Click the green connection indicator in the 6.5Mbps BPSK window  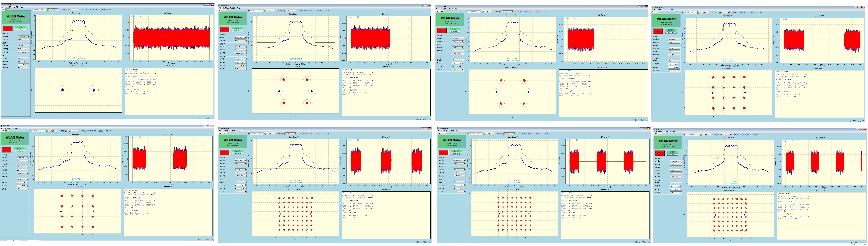pos(48,10)
